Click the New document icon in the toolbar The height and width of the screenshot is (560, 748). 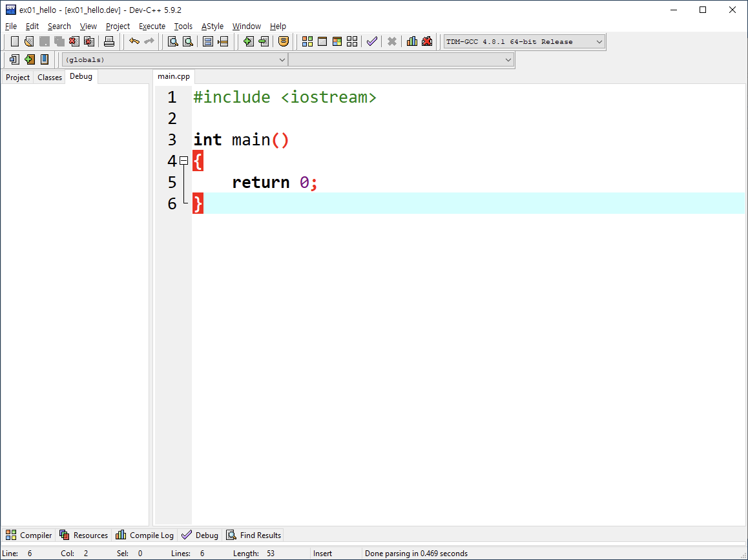click(14, 41)
